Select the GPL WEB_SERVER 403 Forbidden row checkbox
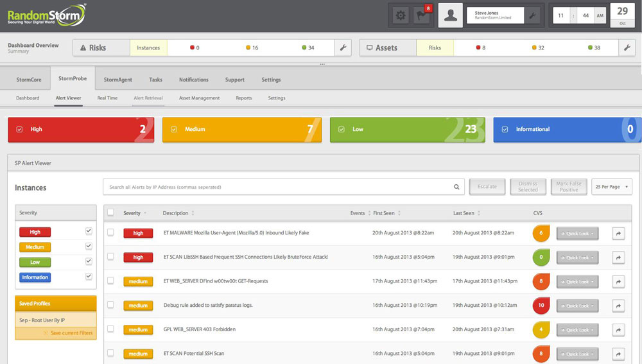Screen dimensions: 642x364 (x=110, y=329)
